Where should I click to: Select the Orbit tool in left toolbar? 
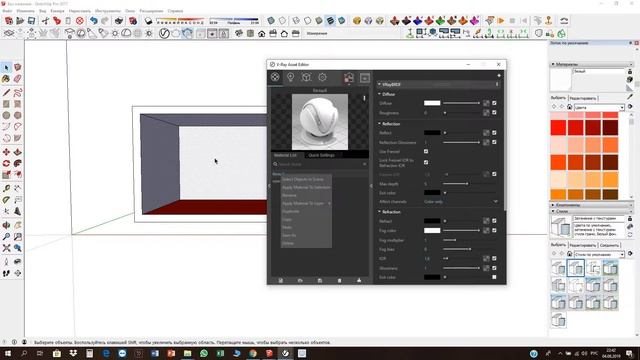click(x=6, y=225)
